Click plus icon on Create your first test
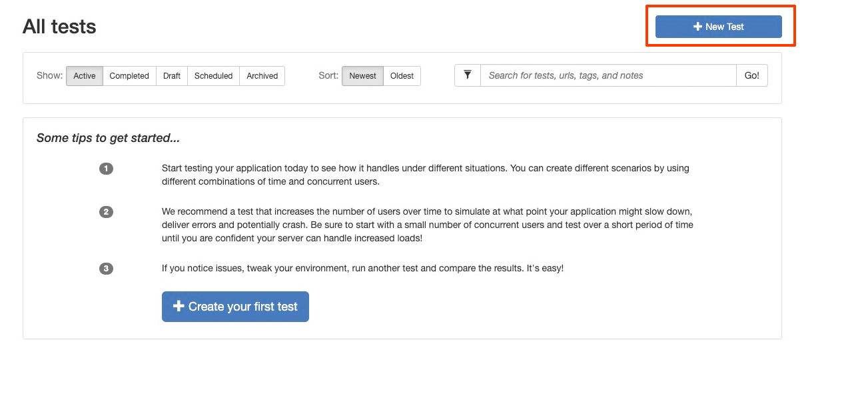 179,307
